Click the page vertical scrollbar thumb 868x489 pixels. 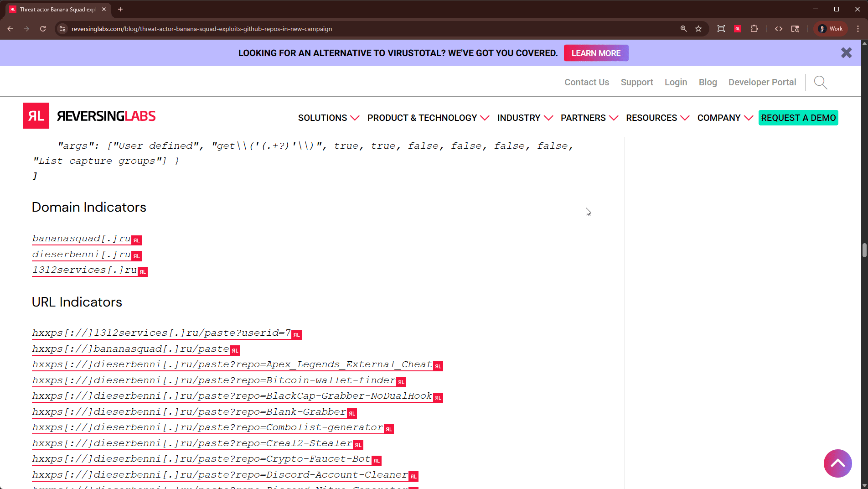click(x=864, y=250)
